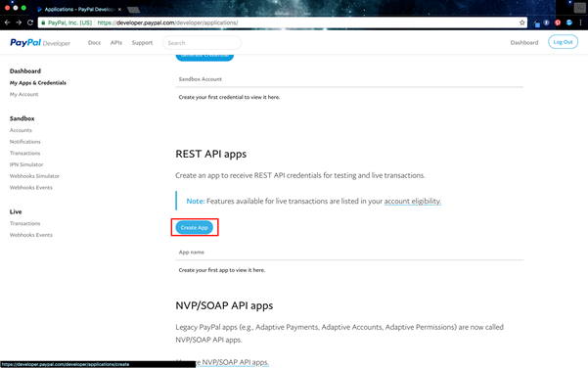This screenshot has height=368, width=588.
Task: Select the Applications - PayPal Developer tab
Action: pos(78,10)
